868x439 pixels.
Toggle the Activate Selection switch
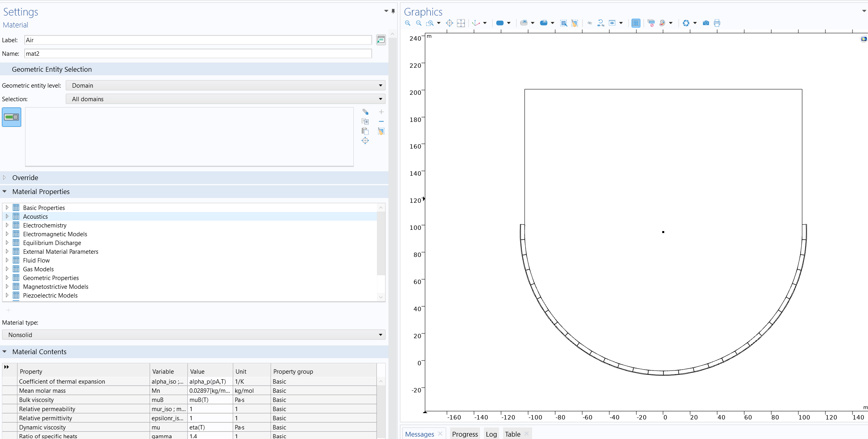[x=12, y=117]
